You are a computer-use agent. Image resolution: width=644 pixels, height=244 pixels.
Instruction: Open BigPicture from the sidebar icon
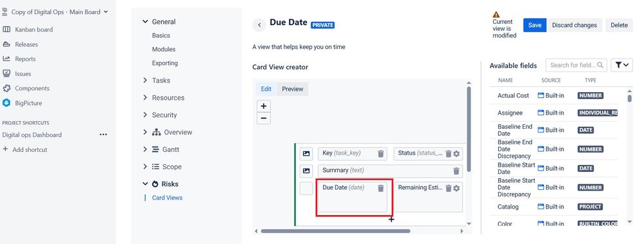pos(6,103)
